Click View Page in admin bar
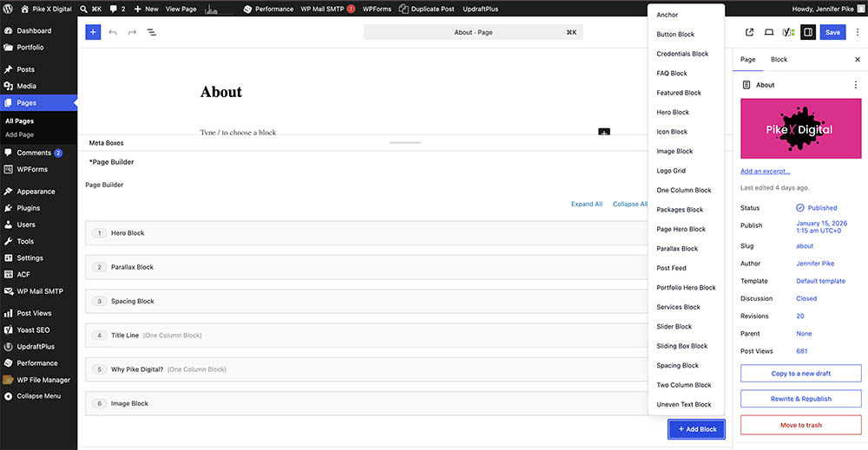The image size is (868, 450). [x=181, y=9]
